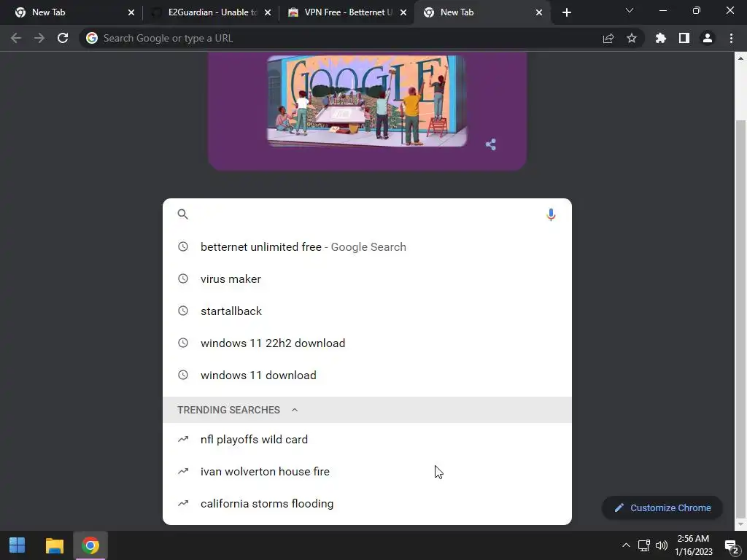747x560 pixels.
Task: Close the active New Tab tab
Action: click(539, 12)
